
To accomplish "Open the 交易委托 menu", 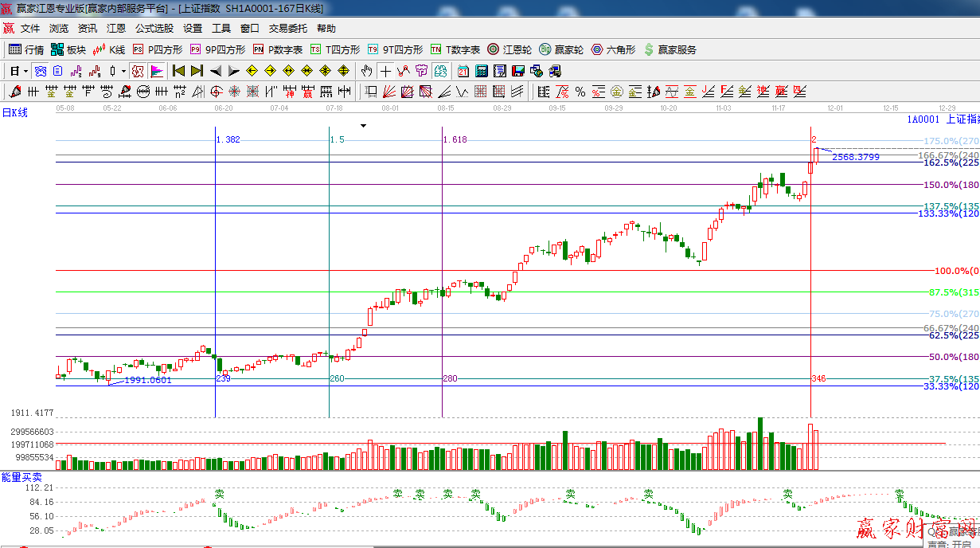I will click(287, 28).
